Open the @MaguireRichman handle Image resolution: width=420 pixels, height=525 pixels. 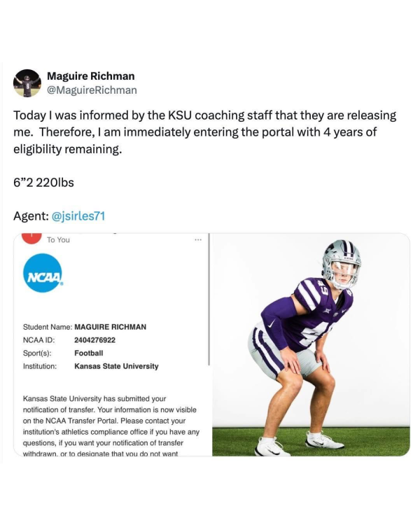[x=92, y=90]
